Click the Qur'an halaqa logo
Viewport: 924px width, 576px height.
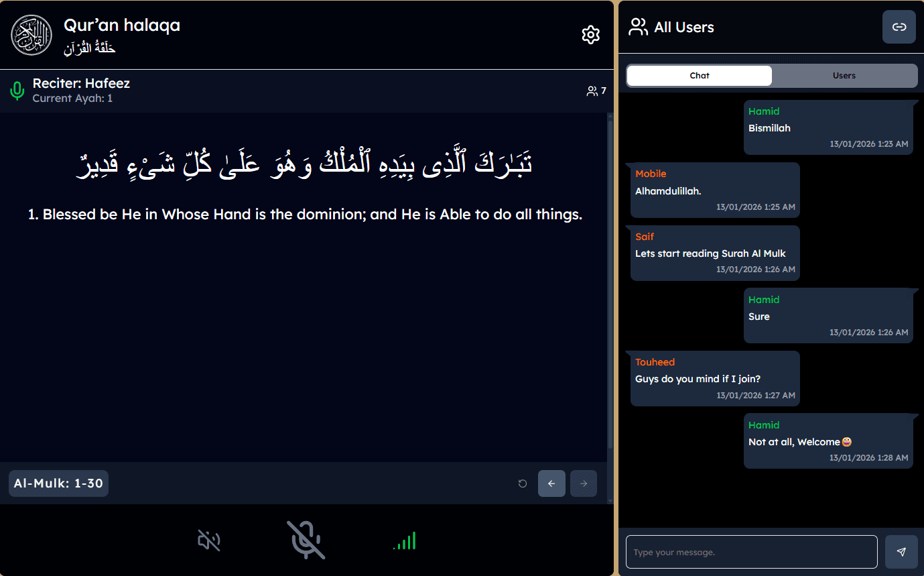[x=30, y=34]
